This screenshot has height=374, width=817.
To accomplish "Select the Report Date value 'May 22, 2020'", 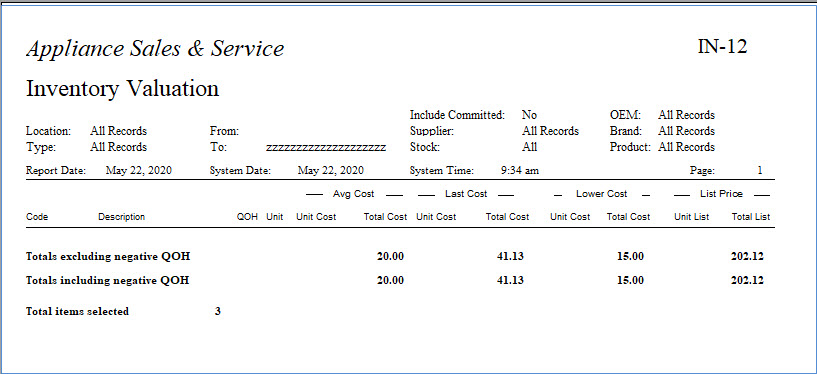I will coord(139,170).
